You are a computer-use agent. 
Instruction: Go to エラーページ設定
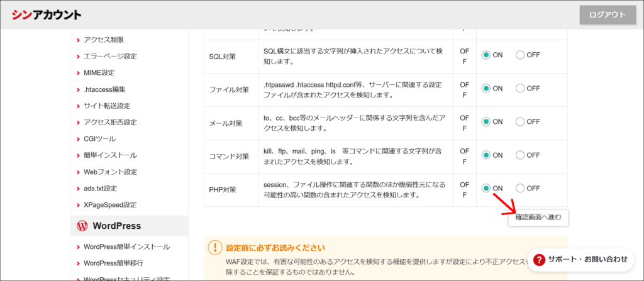coord(109,56)
